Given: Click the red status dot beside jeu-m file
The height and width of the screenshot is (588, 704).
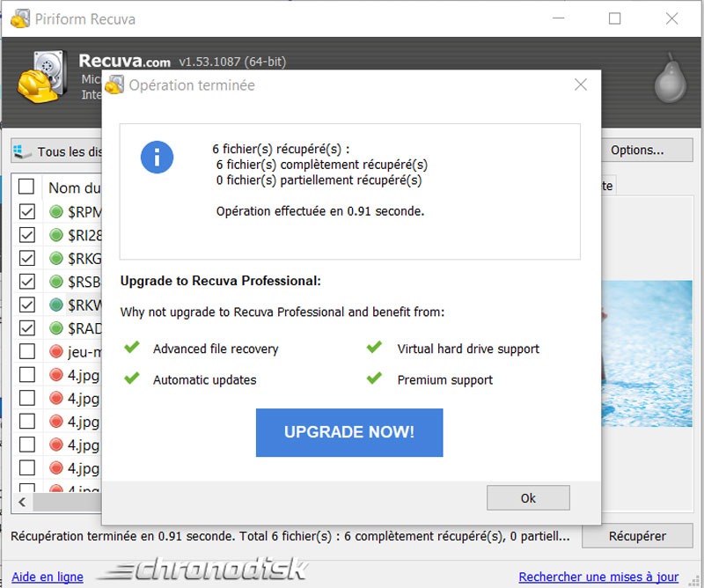Looking at the screenshot, I should pyautogui.click(x=56, y=351).
